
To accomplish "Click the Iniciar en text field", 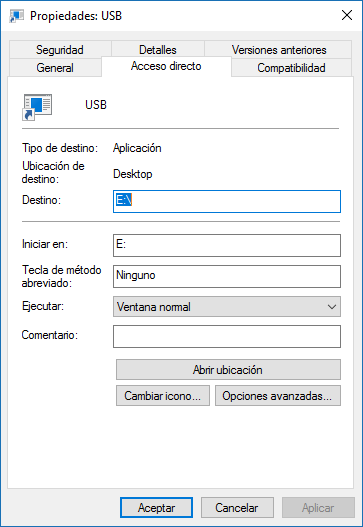I will pos(227,245).
